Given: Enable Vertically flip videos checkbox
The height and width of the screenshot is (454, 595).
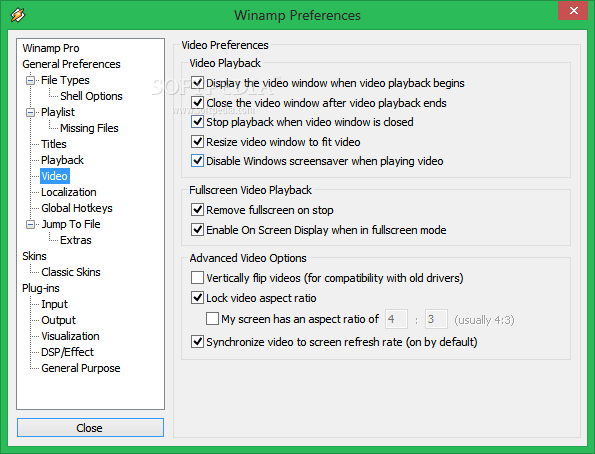Looking at the screenshot, I should [197, 278].
